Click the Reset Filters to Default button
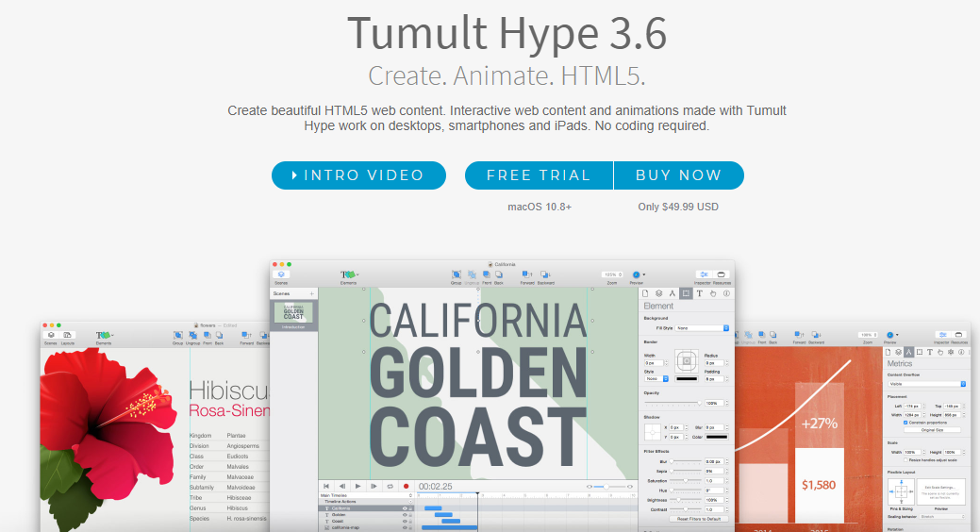Viewport: 980px width, 532px height. 699,519
